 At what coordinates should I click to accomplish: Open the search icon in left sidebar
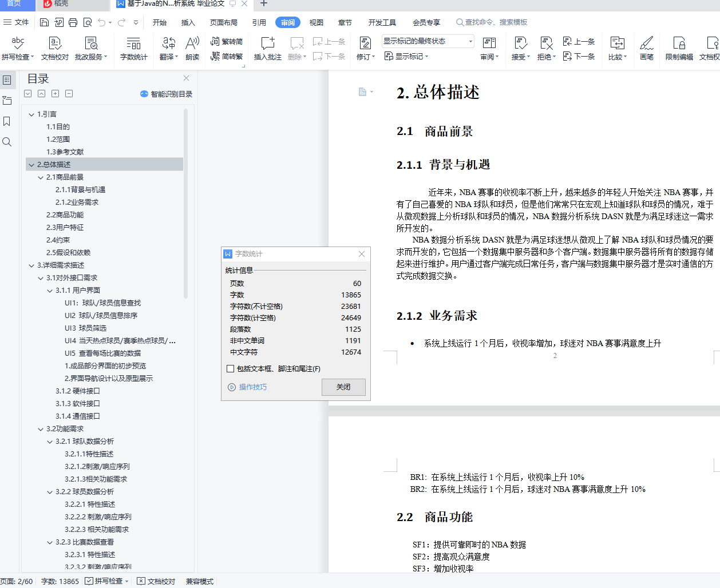point(7,142)
